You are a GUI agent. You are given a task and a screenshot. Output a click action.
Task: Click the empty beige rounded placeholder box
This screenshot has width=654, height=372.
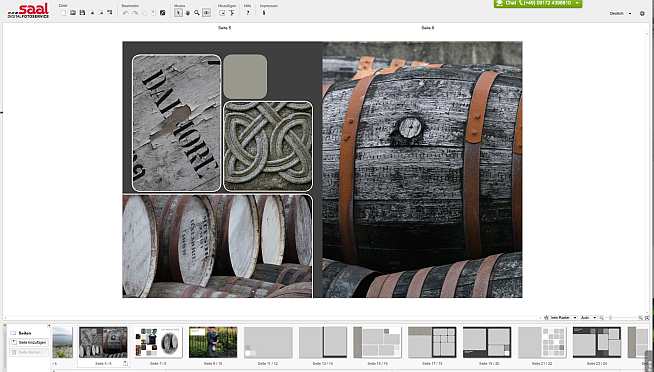tap(245, 76)
